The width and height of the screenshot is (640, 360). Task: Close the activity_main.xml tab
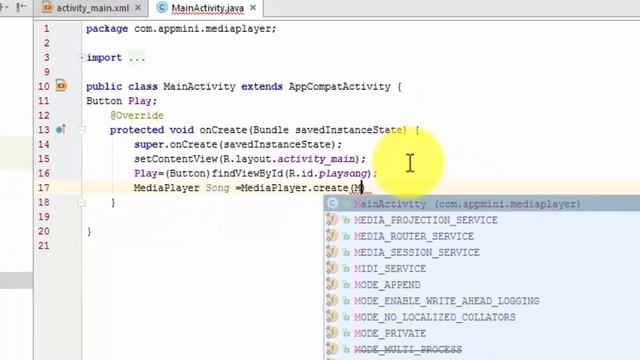(x=138, y=8)
